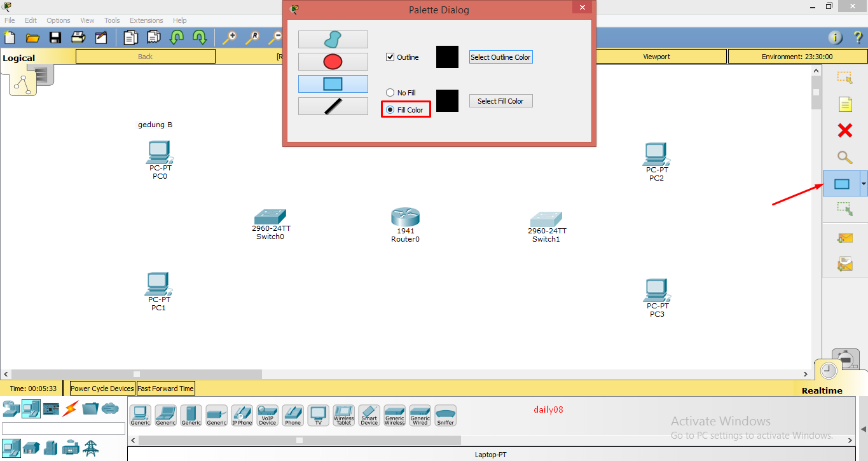868x461 pixels.
Task: Expand the shape tool dropdown arrow
Action: click(x=863, y=184)
